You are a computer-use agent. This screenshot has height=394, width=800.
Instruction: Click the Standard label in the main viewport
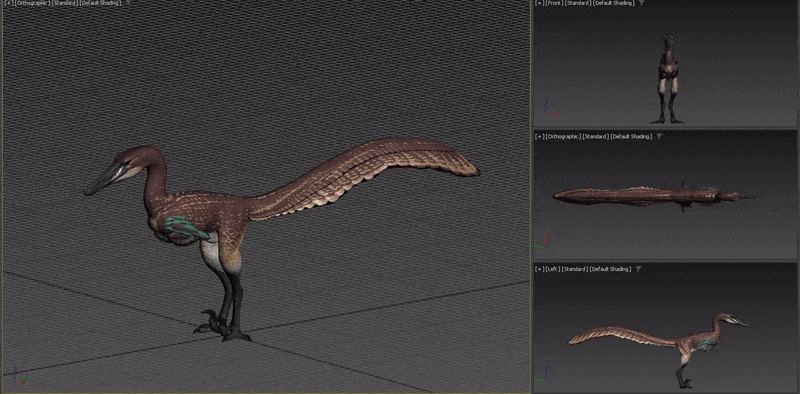pos(64,3)
